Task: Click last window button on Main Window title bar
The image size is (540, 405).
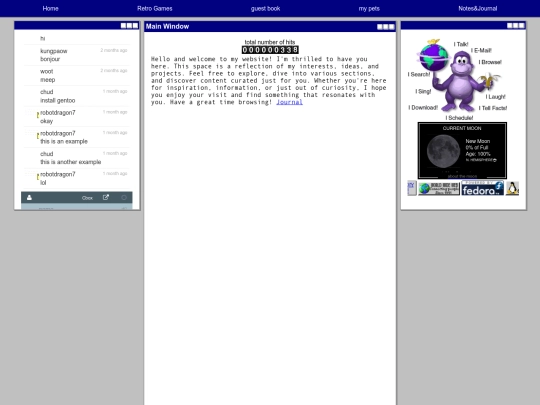Action: (x=392, y=27)
